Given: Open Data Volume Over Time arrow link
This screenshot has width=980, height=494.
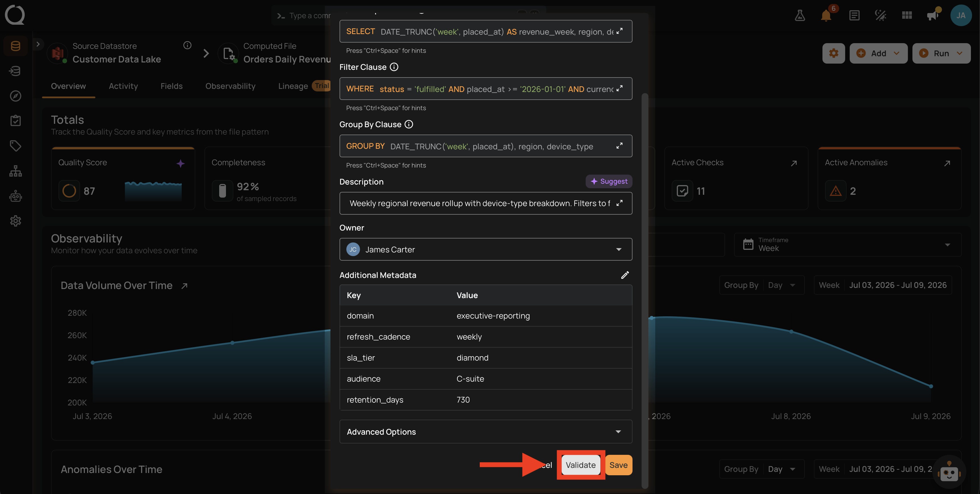Looking at the screenshot, I should click(x=185, y=286).
